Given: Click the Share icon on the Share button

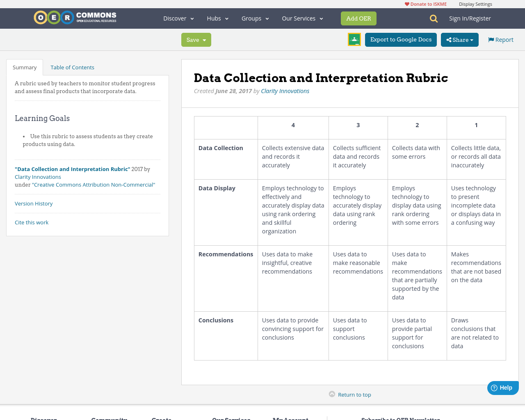Looking at the screenshot, I should coord(449,39).
